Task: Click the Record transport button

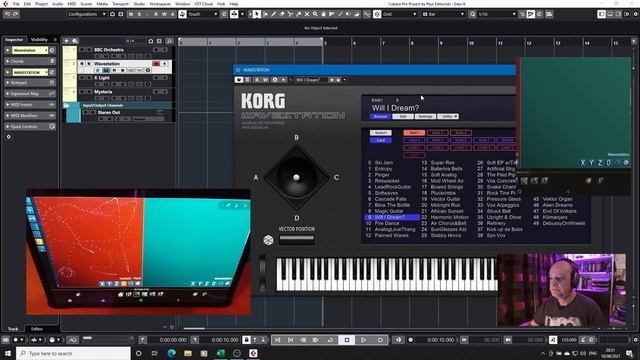Action: point(380,340)
